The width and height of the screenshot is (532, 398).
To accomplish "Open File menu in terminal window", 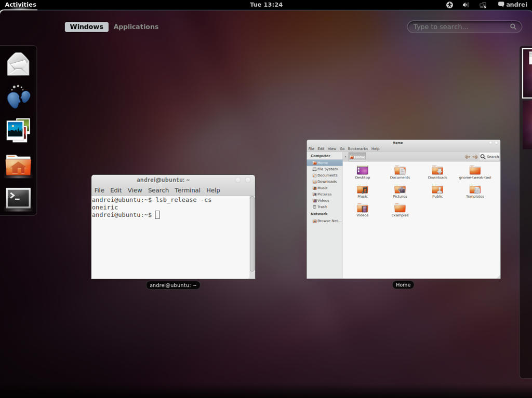I will tap(99, 190).
